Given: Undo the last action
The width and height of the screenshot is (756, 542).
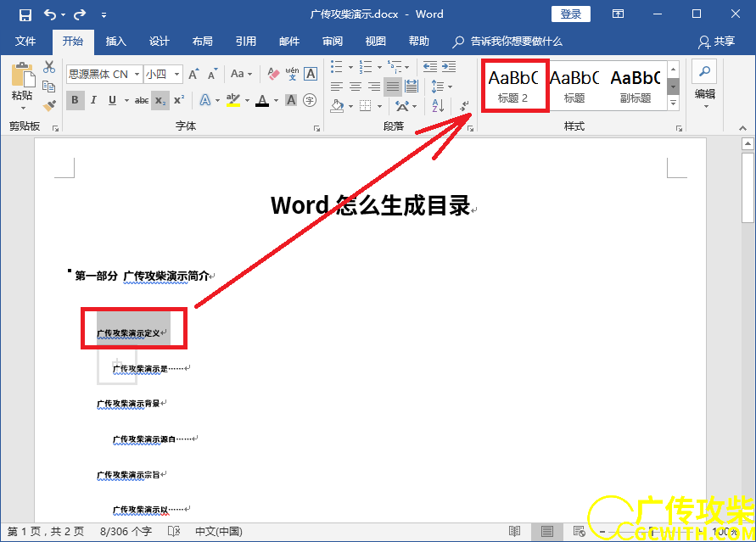Looking at the screenshot, I should click(50, 14).
